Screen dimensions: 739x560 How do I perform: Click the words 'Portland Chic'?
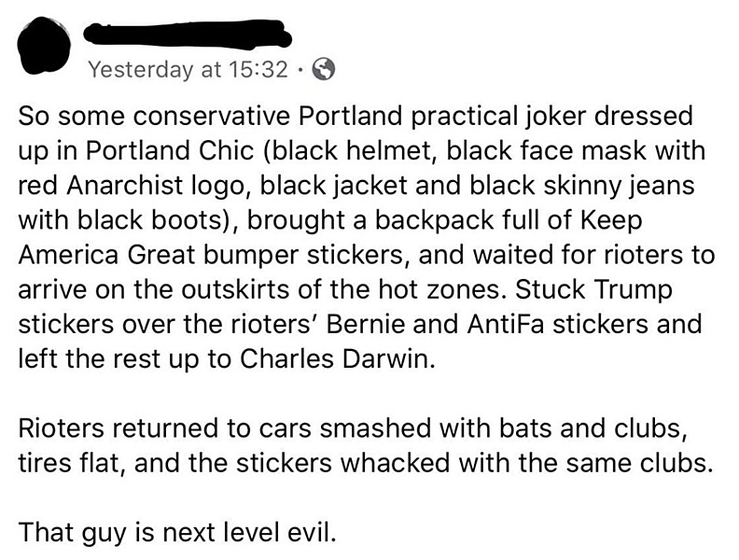pyautogui.click(x=209, y=150)
